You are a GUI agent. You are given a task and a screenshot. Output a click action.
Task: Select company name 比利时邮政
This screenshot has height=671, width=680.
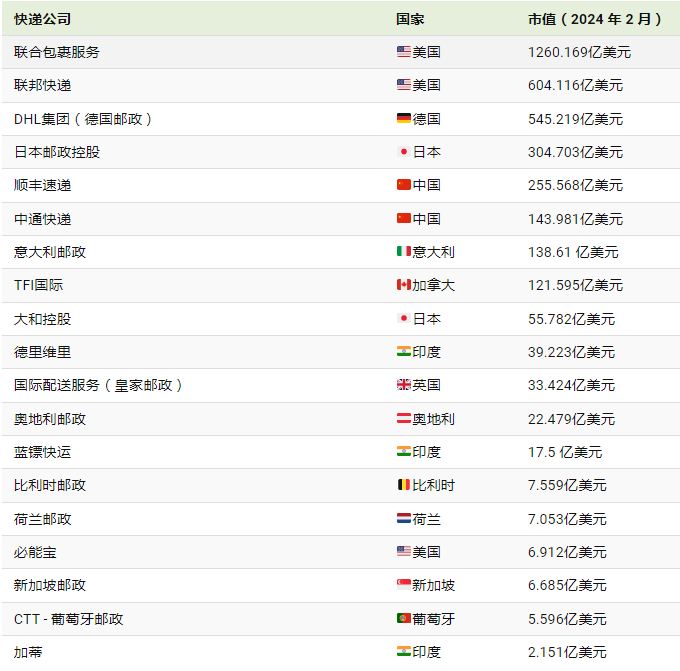50,485
